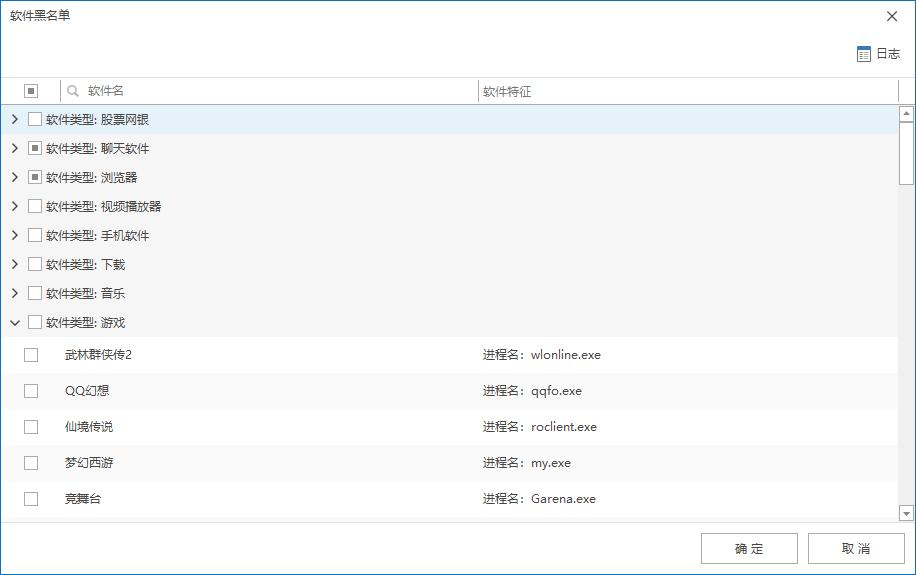Click the scrollbar down arrow
916x575 pixels.
click(906, 513)
